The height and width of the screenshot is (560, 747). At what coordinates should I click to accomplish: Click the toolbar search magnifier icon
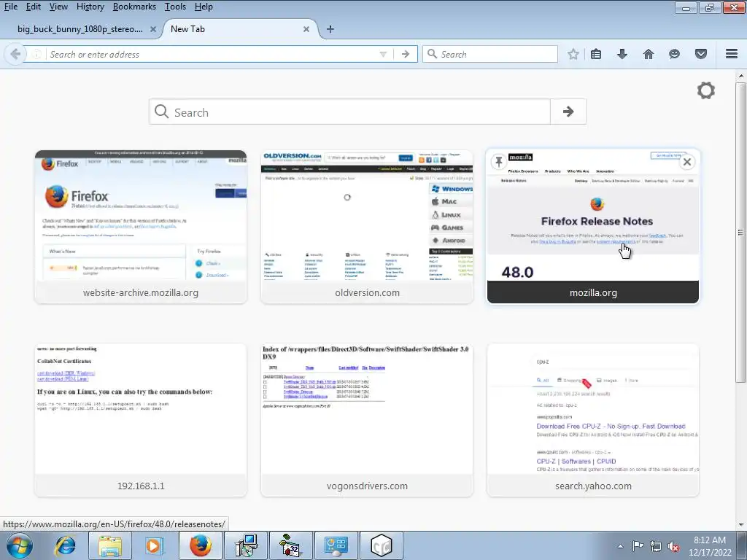point(432,54)
